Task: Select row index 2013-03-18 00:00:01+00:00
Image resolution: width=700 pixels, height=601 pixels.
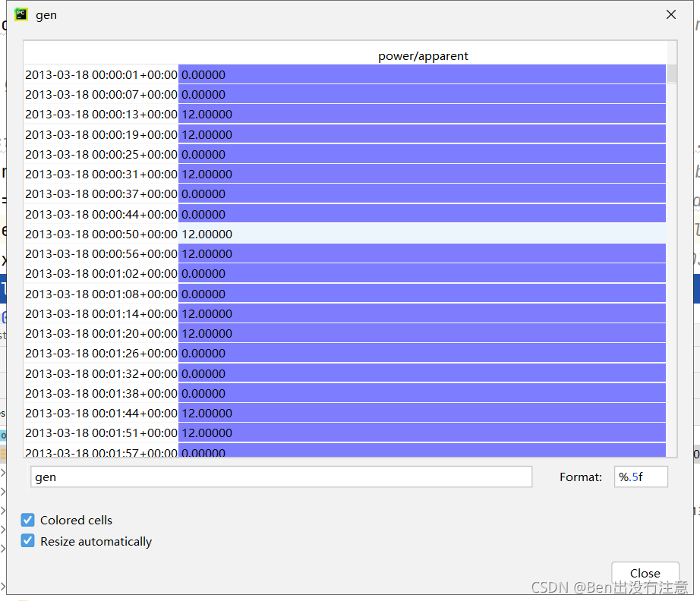Action: click(x=101, y=74)
